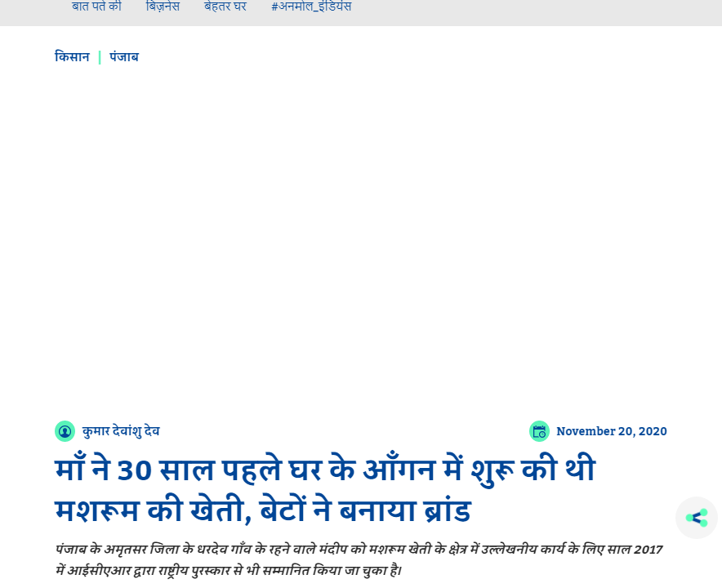
Task: Click the author avatar icon
Action: click(65, 431)
